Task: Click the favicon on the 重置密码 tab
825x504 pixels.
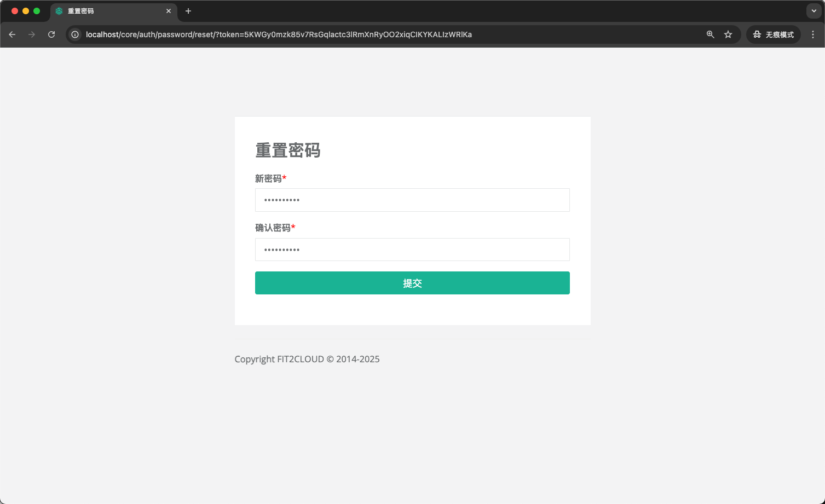Action: pyautogui.click(x=58, y=11)
